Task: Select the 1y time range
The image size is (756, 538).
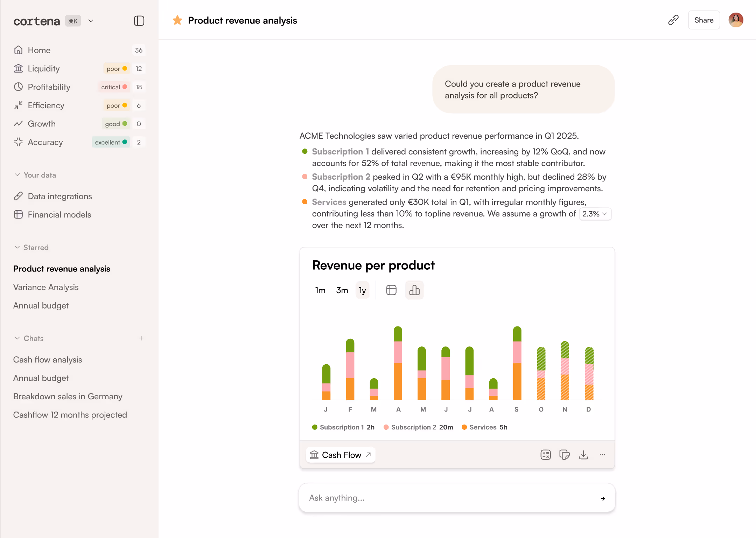Action: pos(362,290)
